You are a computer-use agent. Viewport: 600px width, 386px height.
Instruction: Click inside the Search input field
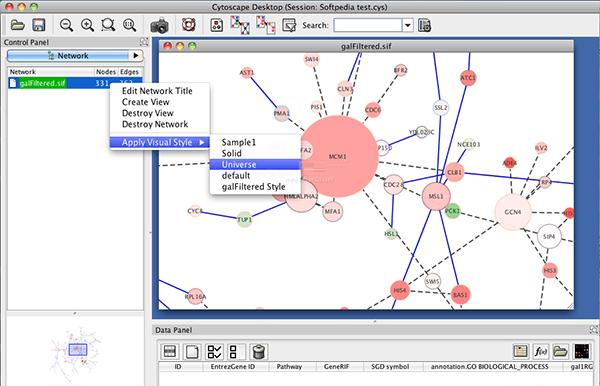pyautogui.click(x=368, y=26)
